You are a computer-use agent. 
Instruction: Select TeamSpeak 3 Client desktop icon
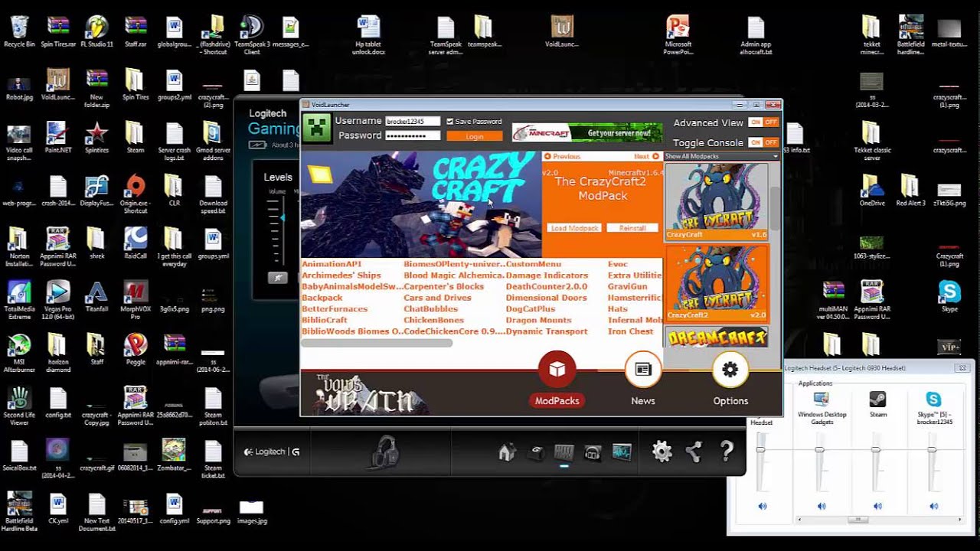(252, 35)
